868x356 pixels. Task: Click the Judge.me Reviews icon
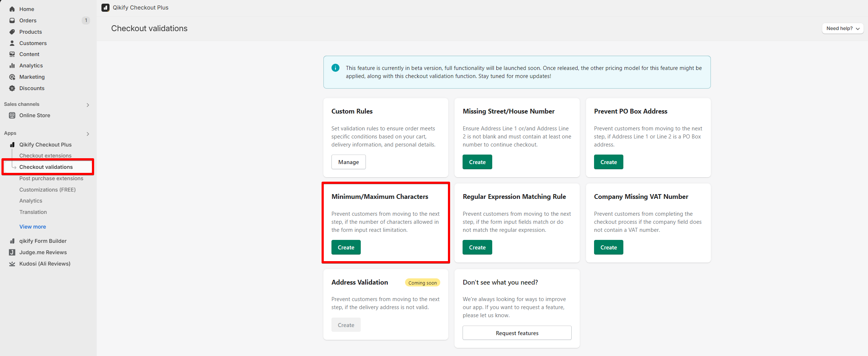point(12,252)
